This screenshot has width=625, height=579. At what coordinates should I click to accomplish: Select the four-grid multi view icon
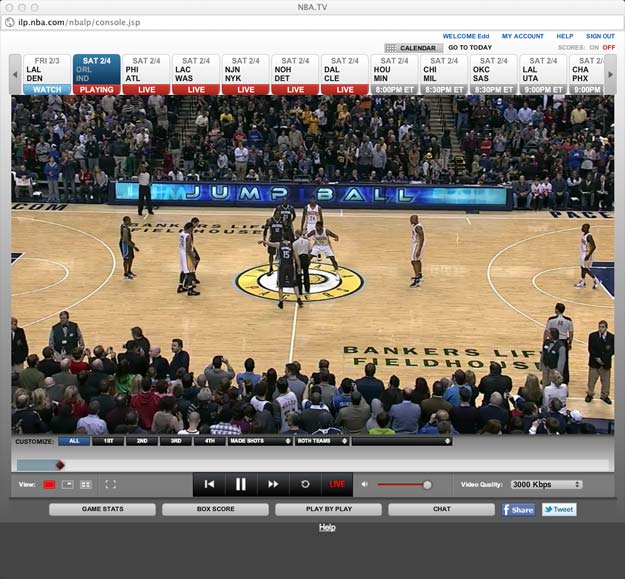tap(86, 485)
